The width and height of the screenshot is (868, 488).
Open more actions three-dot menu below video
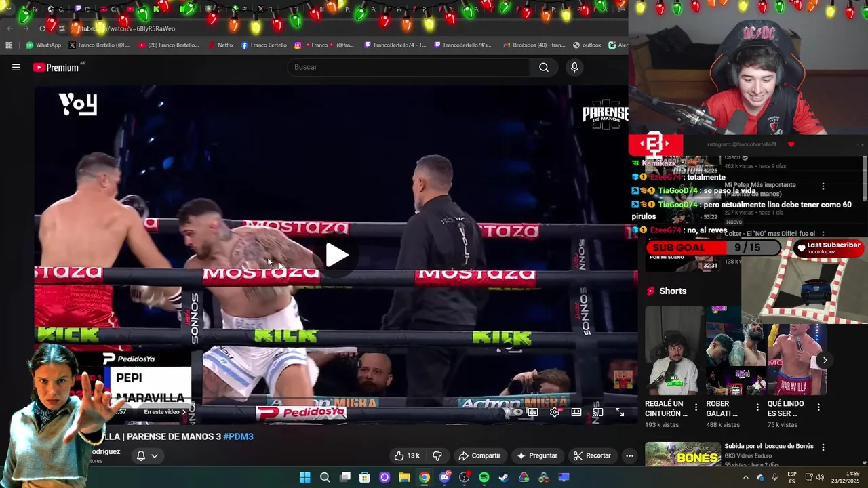(x=629, y=455)
